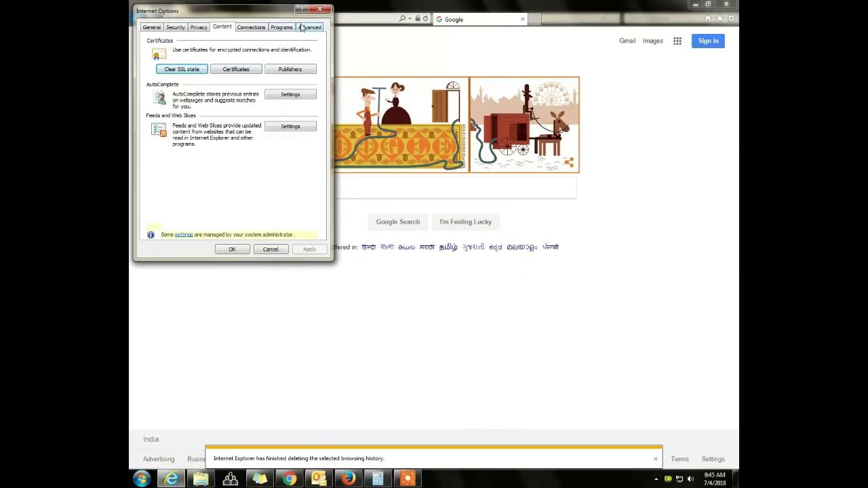Go to the Connections tab
This screenshot has width=868, height=488.
click(251, 27)
